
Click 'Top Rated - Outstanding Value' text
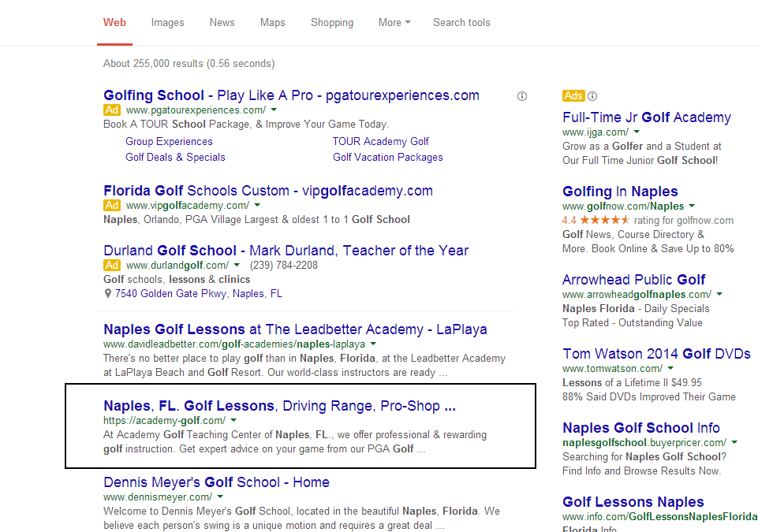(x=633, y=323)
